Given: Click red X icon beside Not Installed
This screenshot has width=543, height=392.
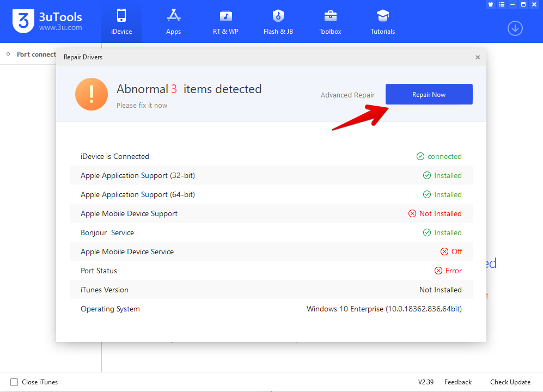Looking at the screenshot, I should pyautogui.click(x=412, y=213).
